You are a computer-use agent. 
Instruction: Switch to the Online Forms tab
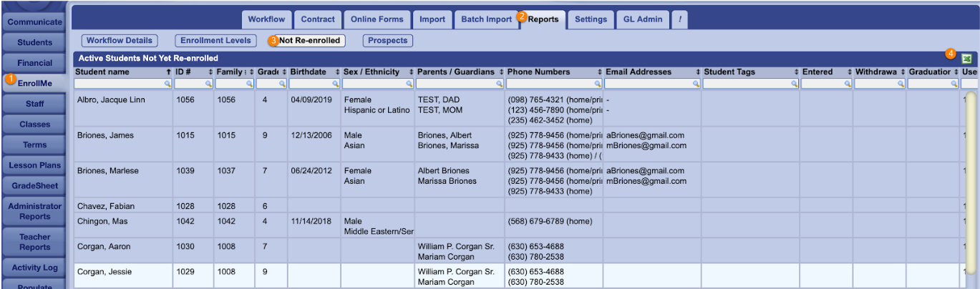click(x=377, y=19)
